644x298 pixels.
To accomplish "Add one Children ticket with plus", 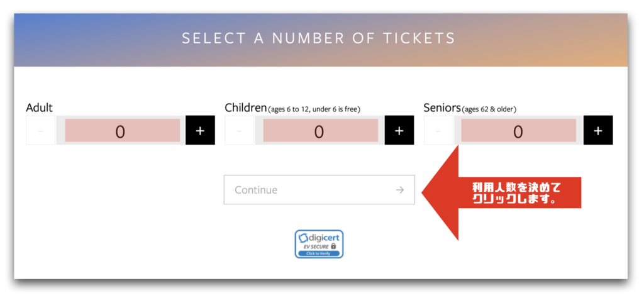I will pyautogui.click(x=399, y=130).
